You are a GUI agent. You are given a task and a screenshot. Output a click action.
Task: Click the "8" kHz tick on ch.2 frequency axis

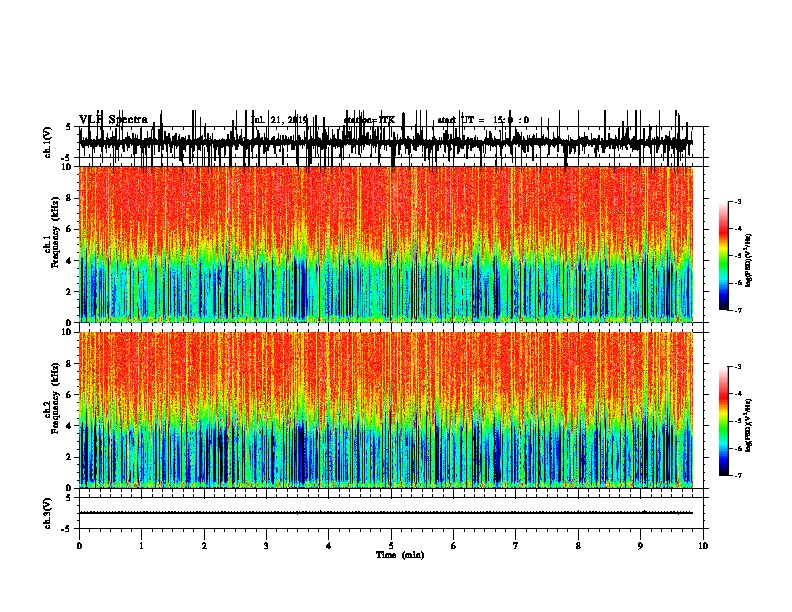click(x=69, y=363)
